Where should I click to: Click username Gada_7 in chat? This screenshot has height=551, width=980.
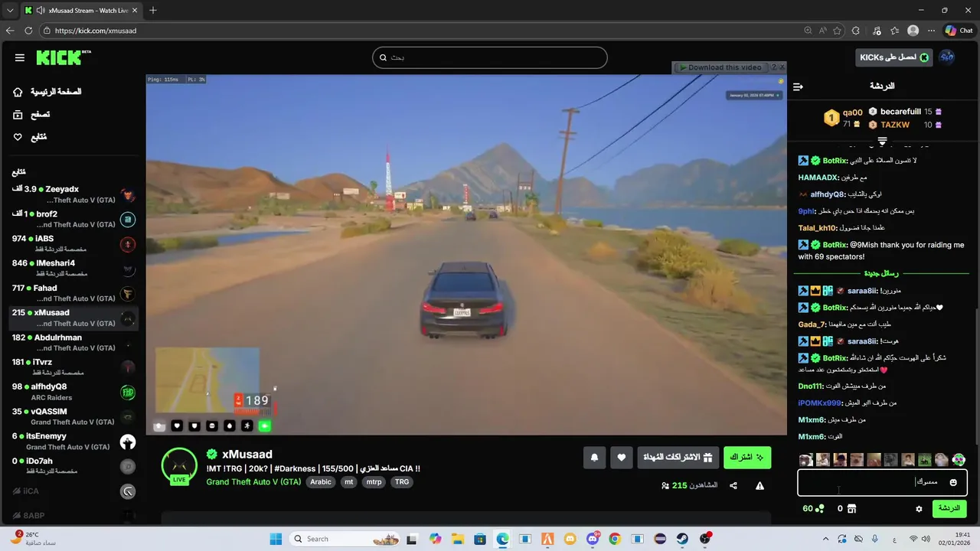pyautogui.click(x=812, y=324)
